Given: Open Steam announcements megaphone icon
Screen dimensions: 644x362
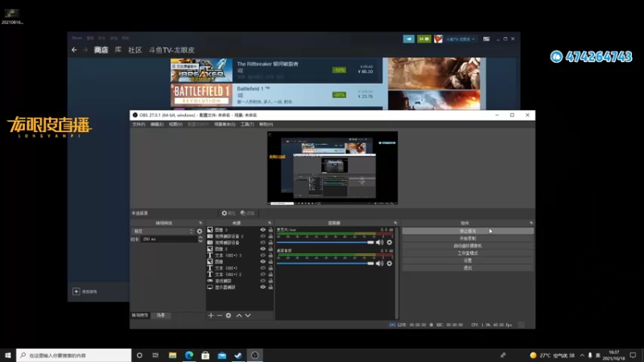Looking at the screenshot, I should click(409, 39).
